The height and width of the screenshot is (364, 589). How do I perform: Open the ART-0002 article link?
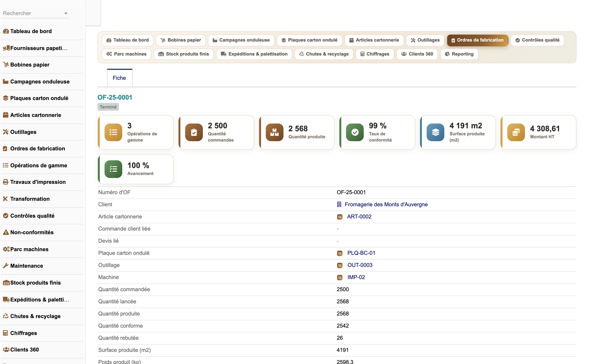pyautogui.click(x=359, y=216)
